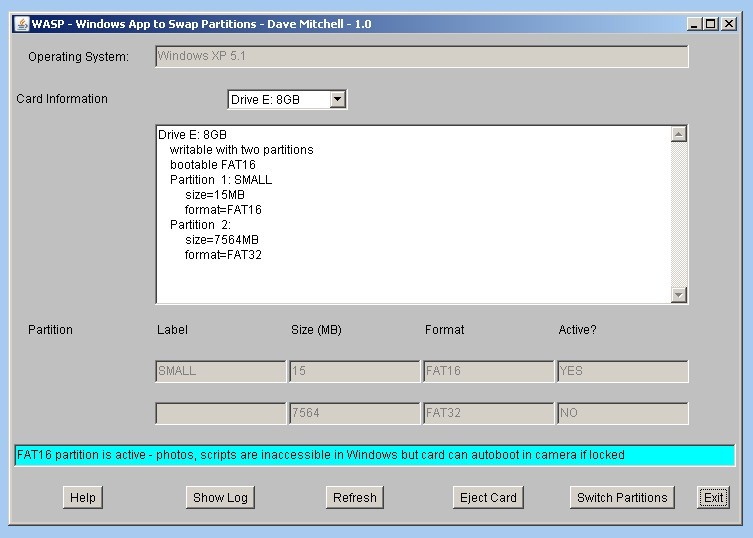This screenshot has width=753, height=538.
Task: Click the 'Format' column header
Action: 444,330
